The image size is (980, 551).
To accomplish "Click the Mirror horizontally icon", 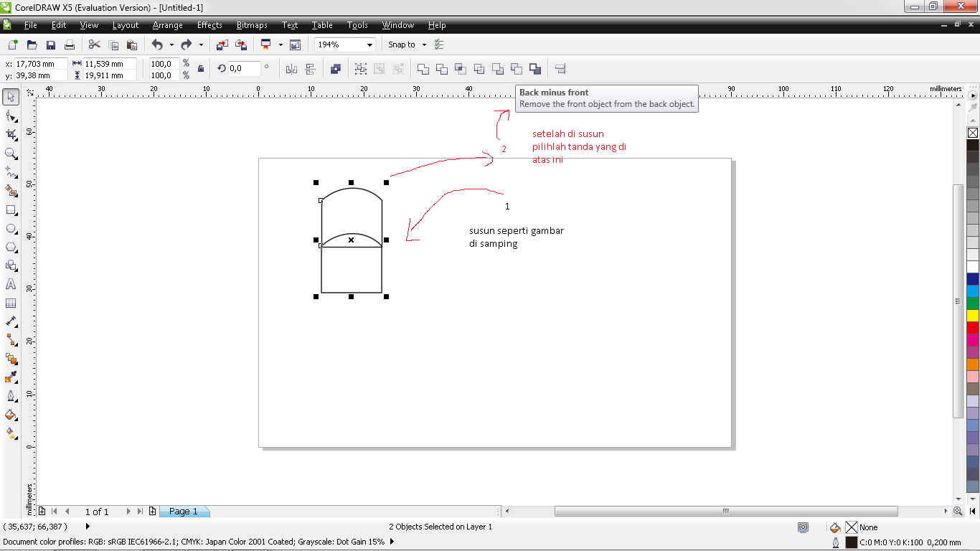I will click(291, 69).
